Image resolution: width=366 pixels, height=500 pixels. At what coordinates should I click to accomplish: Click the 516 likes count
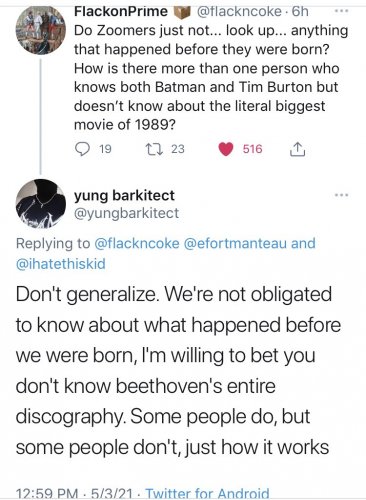tap(253, 149)
